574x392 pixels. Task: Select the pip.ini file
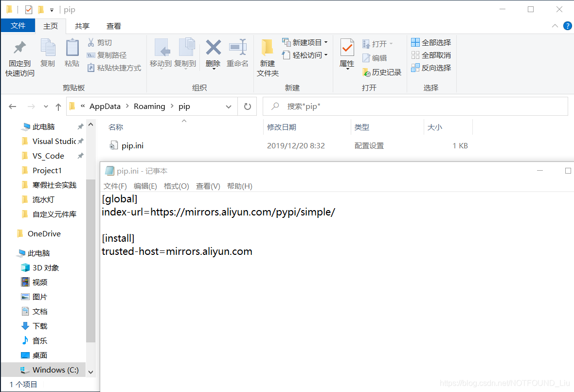126,146
